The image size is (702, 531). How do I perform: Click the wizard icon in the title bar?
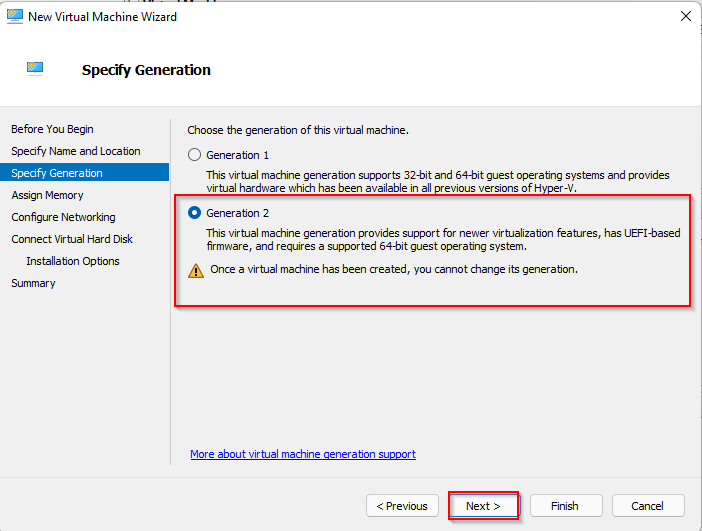(x=14, y=16)
